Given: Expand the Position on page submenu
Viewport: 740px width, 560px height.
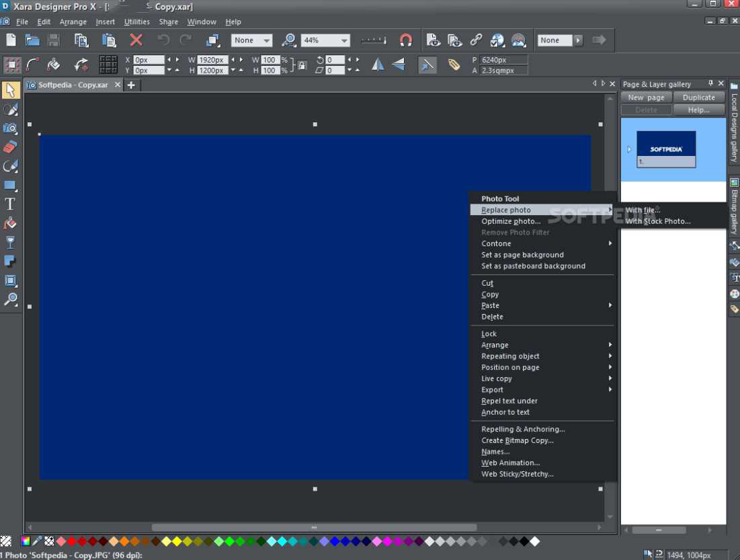Looking at the screenshot, I should tap(542, 367).
